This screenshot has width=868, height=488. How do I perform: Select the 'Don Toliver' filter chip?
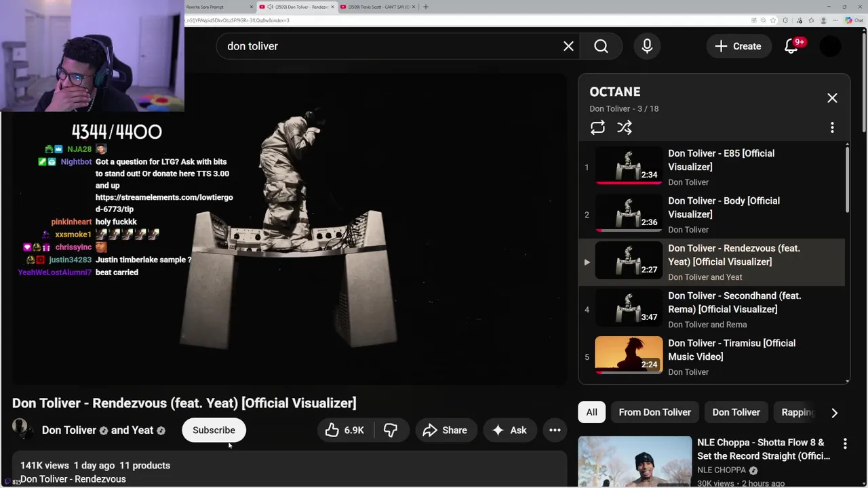tap(736, 412)
